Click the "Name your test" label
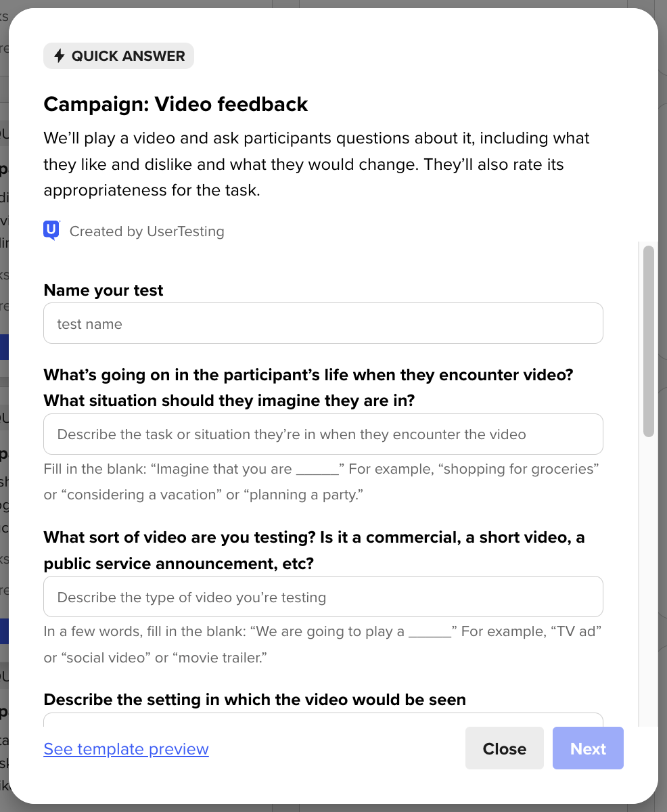The height and width of the screenshot is (812, 667). tap(103, 290)
